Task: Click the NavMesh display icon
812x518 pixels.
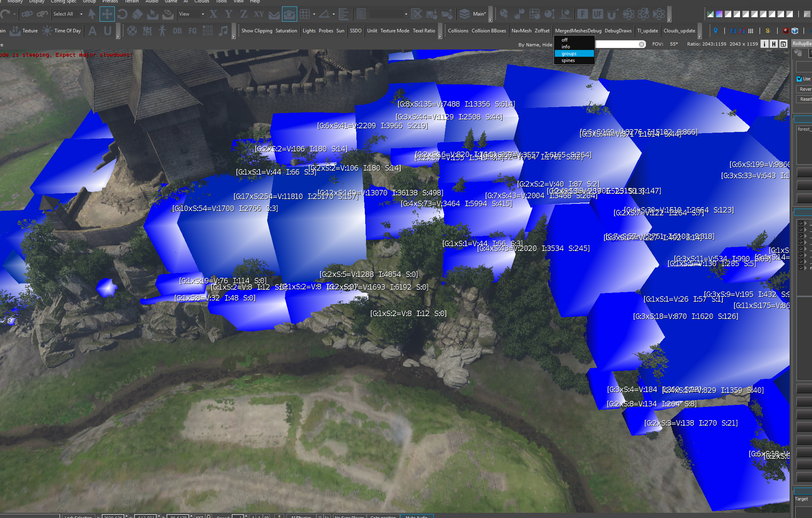Action: tap(520, 30)
